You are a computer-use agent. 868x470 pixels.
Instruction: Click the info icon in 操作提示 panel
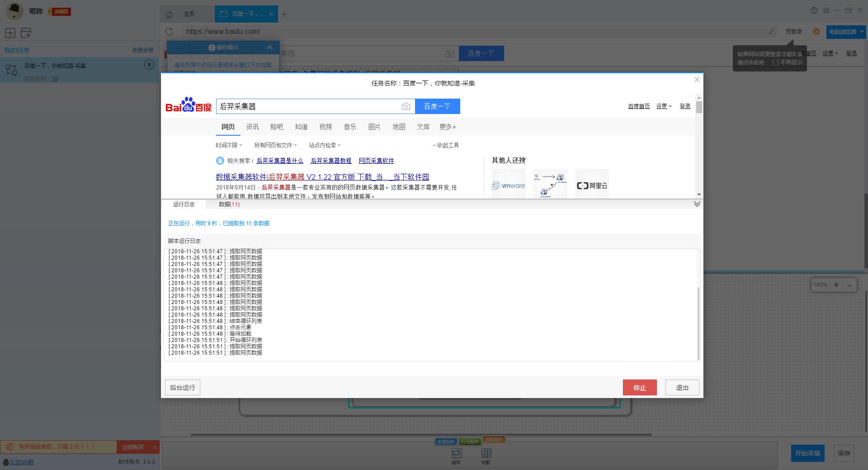(212, 47)
